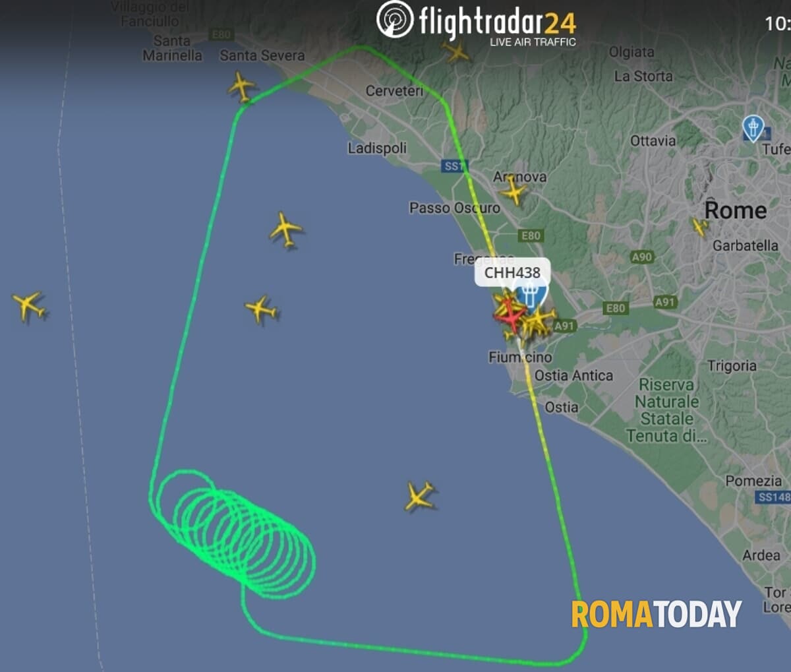Click the Cerveteri town label
Image resolution: width=791 pixels, height=672 pixels.
pyautogui.click(x=394, y=91)
